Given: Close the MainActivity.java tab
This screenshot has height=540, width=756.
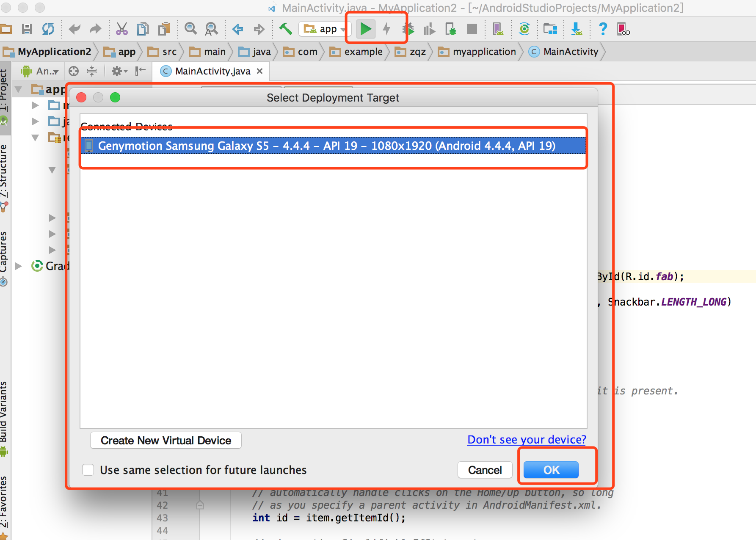Looking at the screenshot, I should pyautogui.click(x=260, y=71).
